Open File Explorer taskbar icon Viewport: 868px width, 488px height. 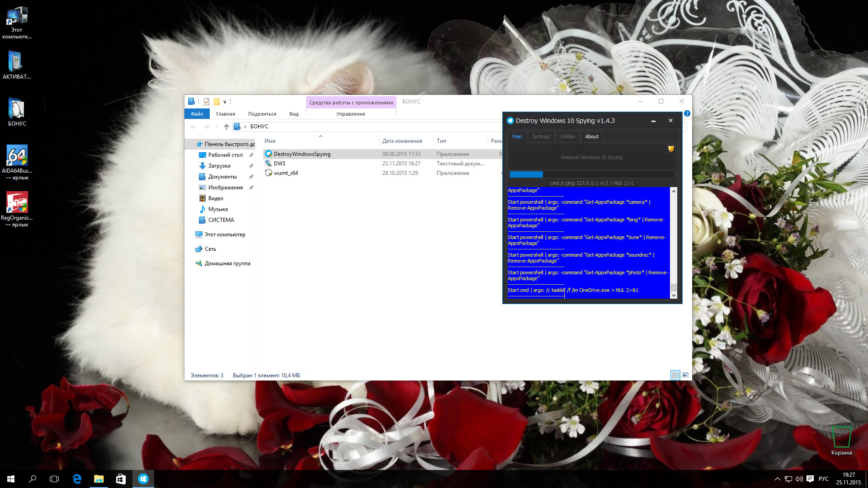[99, 479]
